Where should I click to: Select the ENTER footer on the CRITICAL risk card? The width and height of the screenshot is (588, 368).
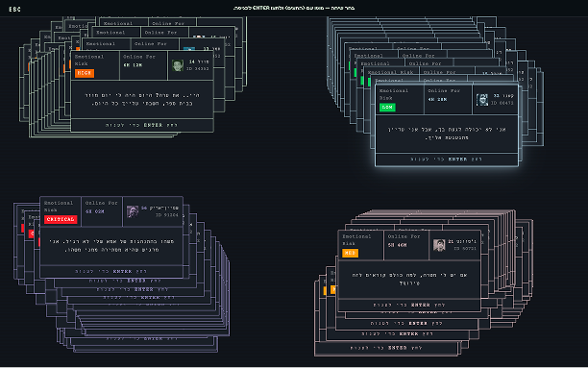click(111, 271)
